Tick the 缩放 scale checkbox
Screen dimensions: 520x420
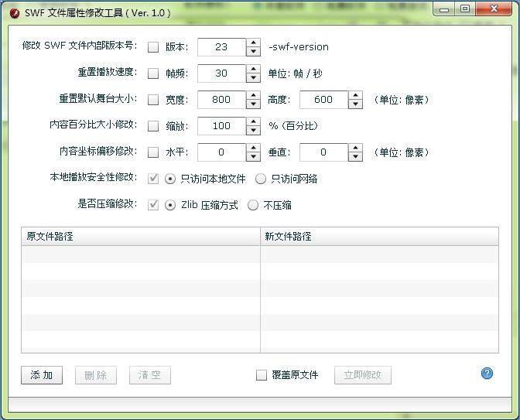coord(153,126)
